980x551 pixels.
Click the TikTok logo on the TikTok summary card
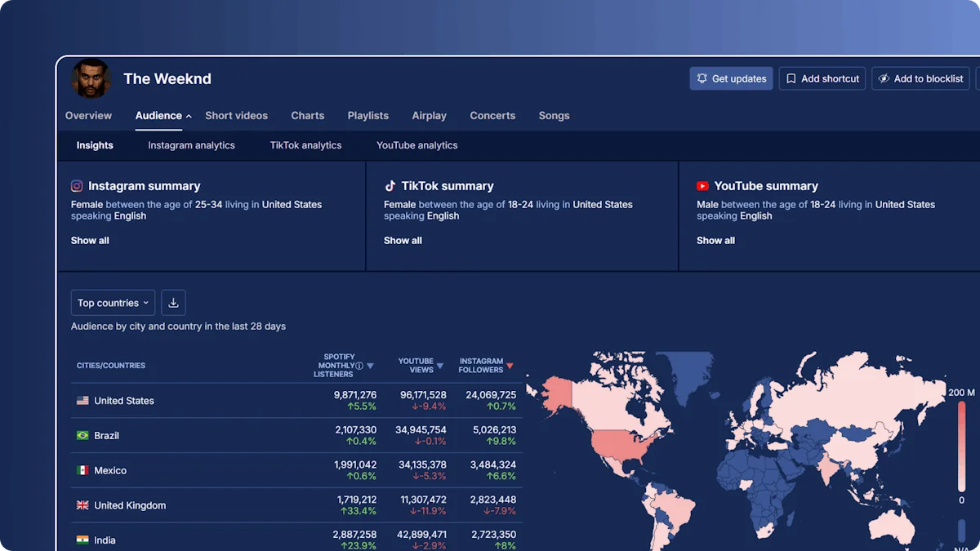pyautogui.click(x=390, y=186)
